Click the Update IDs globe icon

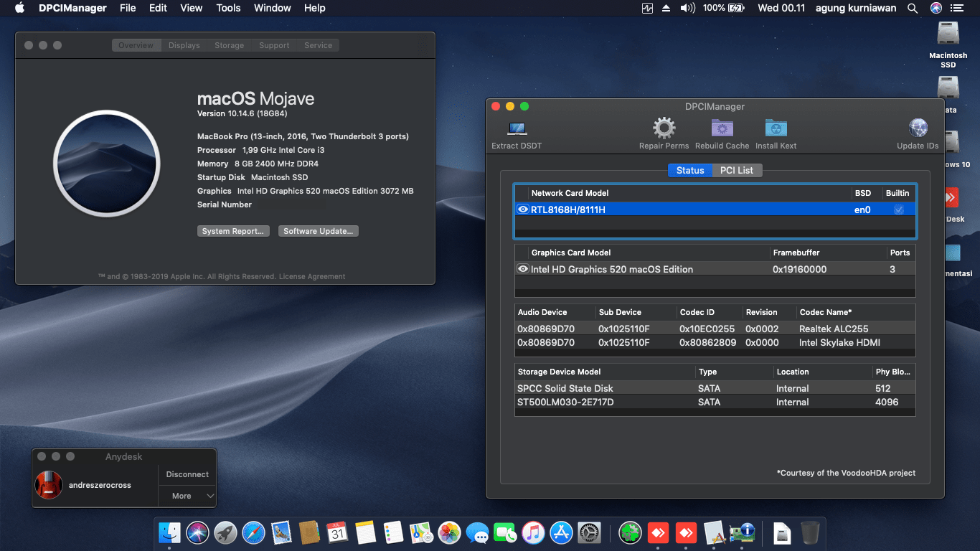click(x=918, y=128)
